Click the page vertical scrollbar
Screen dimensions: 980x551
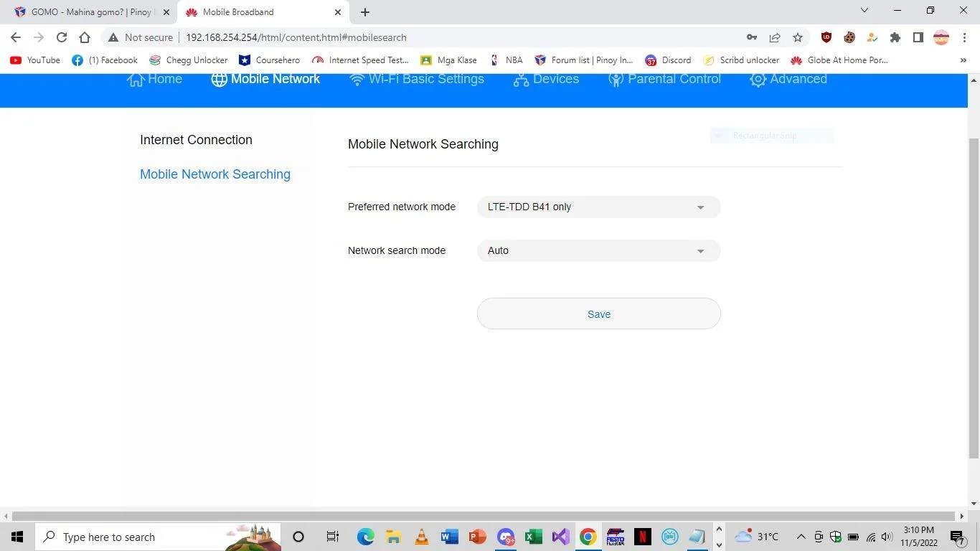974,298
